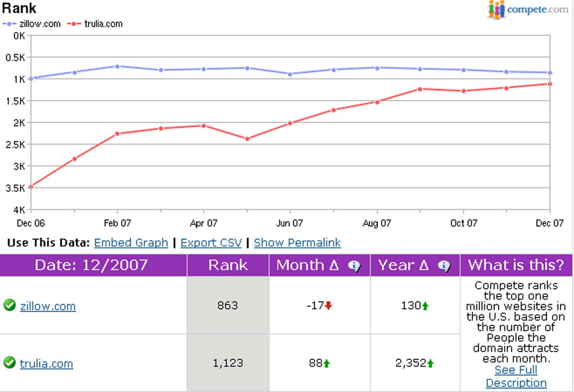Viewport: 574px width, 392px height.
Task: Click zillow.com legend marker in chart
Action: (x=9, y=24)
